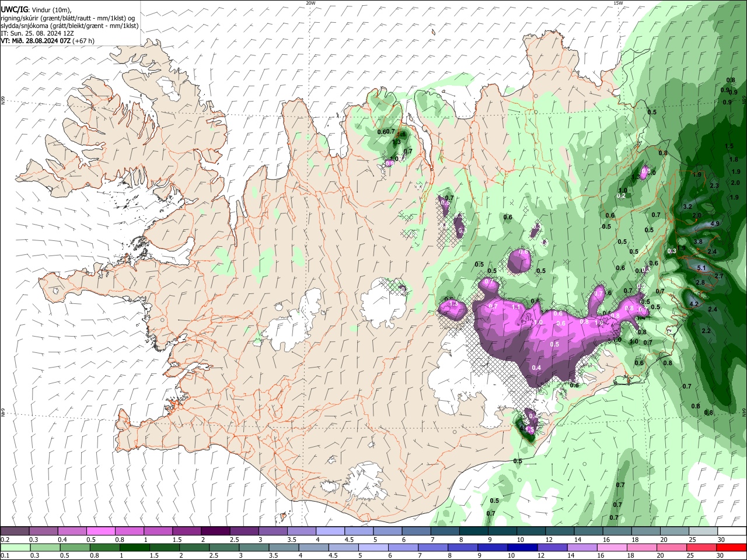Screen dimensions: 747x560
Task: Click the '4.9' precipitation value off the east coast
Action: point(715,224)
